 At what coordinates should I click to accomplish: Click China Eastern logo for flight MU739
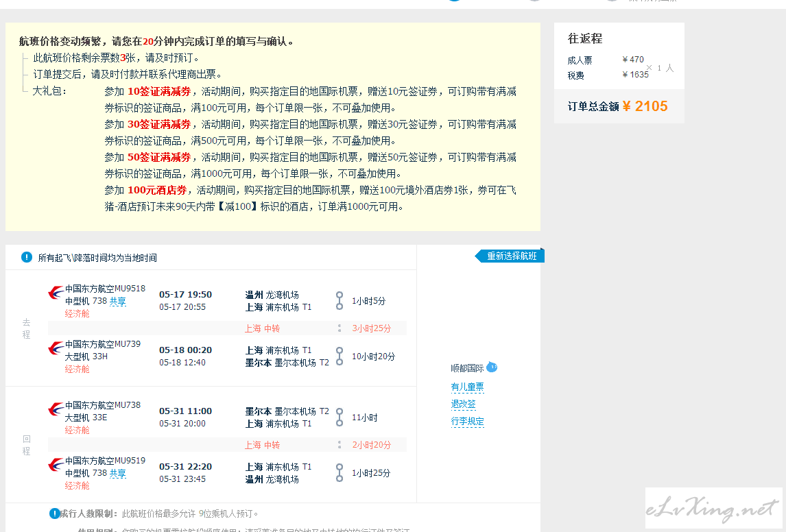pos(56,348)
